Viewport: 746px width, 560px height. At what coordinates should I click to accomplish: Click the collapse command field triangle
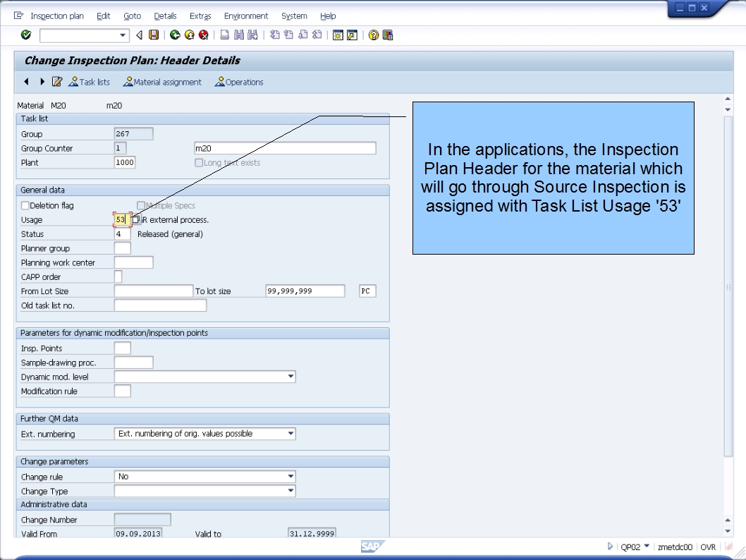139,35
